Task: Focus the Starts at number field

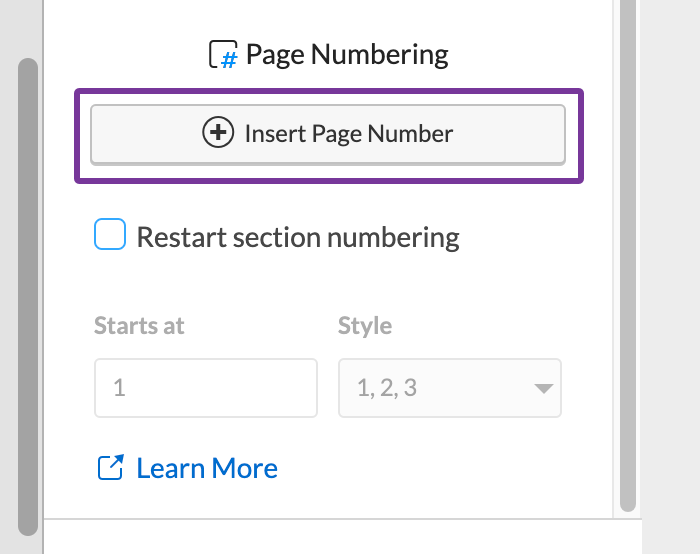Action: [x=205, y=388]
